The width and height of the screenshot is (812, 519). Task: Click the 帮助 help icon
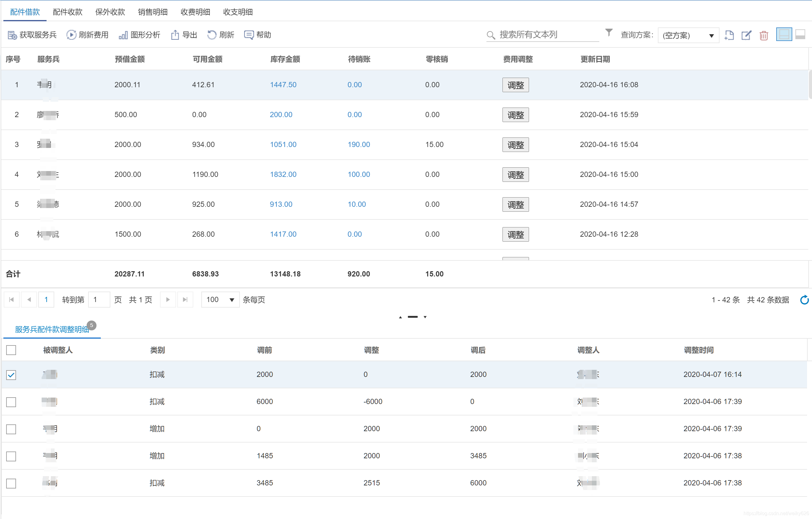249,35
